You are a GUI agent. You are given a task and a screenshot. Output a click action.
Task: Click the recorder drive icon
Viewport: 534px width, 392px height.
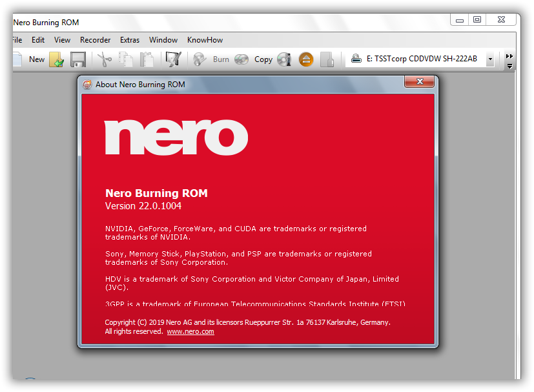tap(356, 59)
